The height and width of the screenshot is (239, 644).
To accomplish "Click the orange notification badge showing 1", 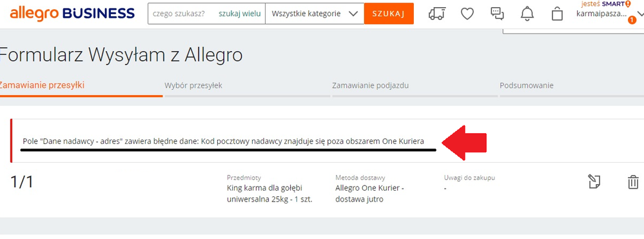I will click(632, 20).
